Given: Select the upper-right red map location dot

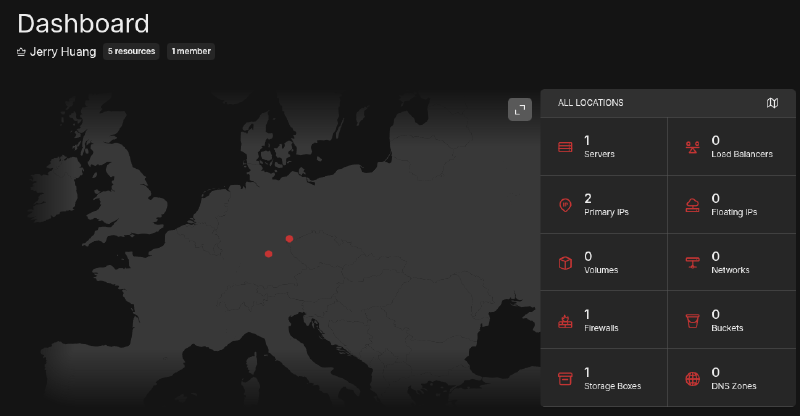Looking at the screenshot, I should 289,238.
